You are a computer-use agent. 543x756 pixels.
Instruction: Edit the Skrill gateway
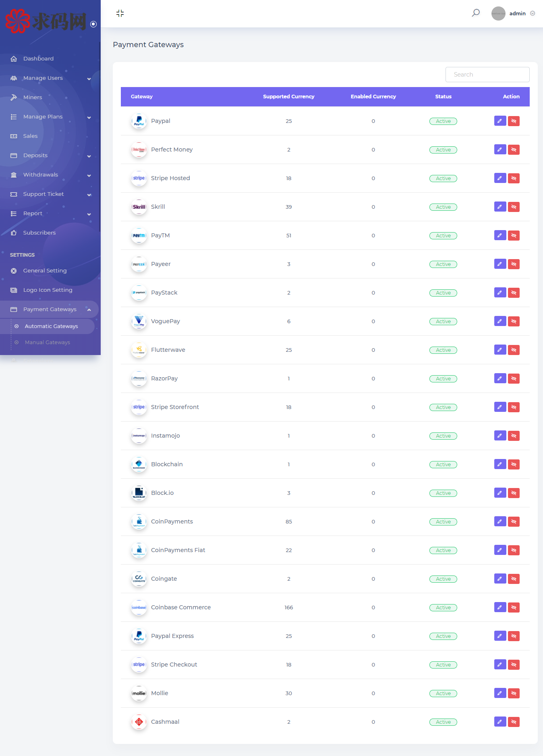point(500,207)
